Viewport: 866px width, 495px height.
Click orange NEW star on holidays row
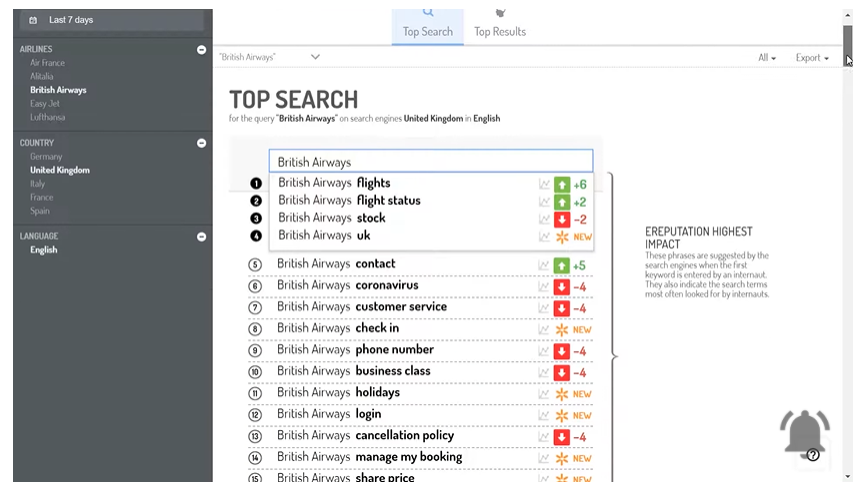[x=562, y=394]
